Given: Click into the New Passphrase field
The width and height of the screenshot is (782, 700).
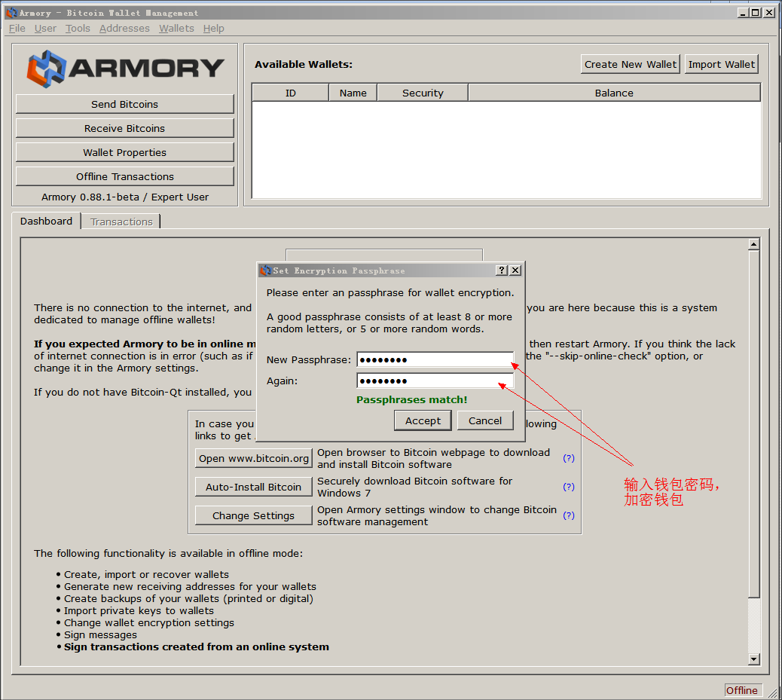Looking at the screenshot, I should tap(435, 360).
